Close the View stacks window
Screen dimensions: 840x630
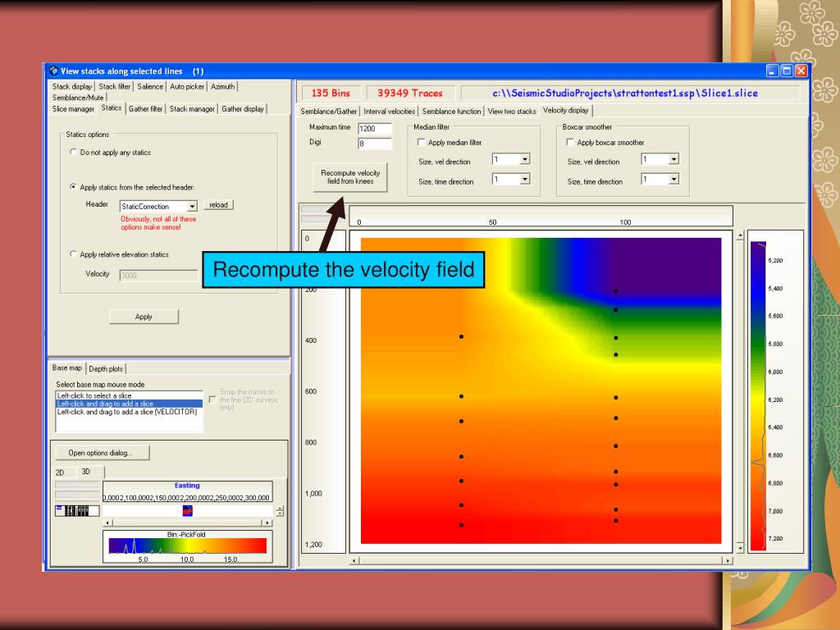[801, 71]
